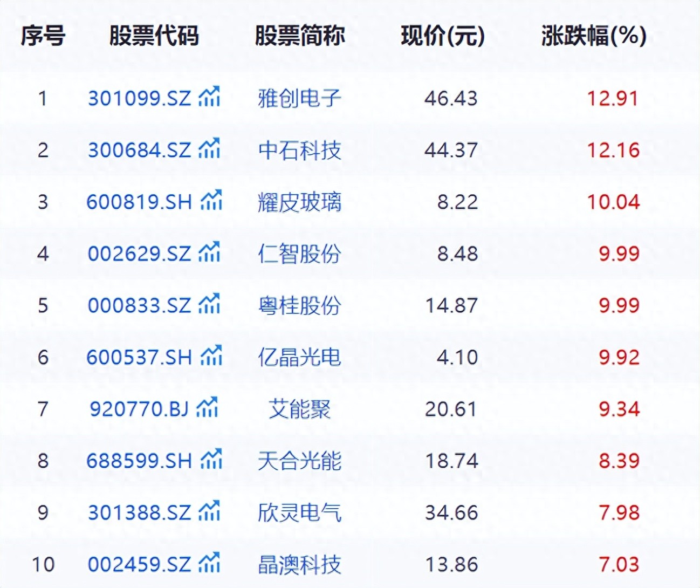Sort by 涨跌幅(%) column header

(x=593, y=36)
